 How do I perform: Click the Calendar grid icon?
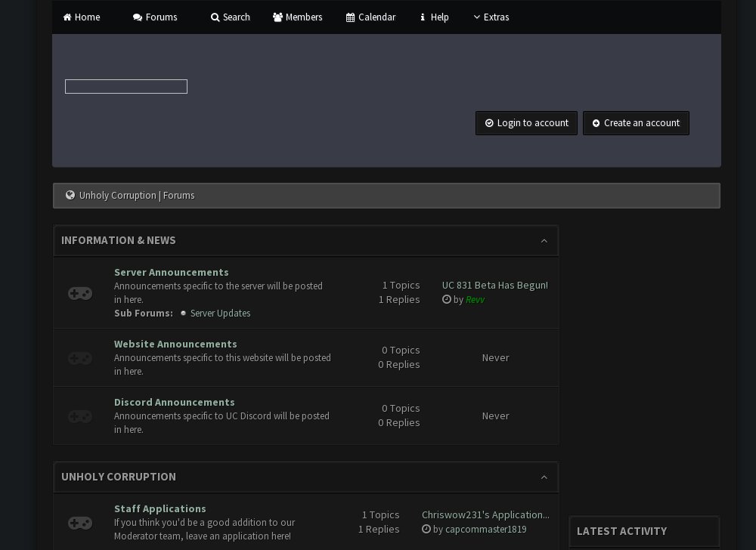351,17
